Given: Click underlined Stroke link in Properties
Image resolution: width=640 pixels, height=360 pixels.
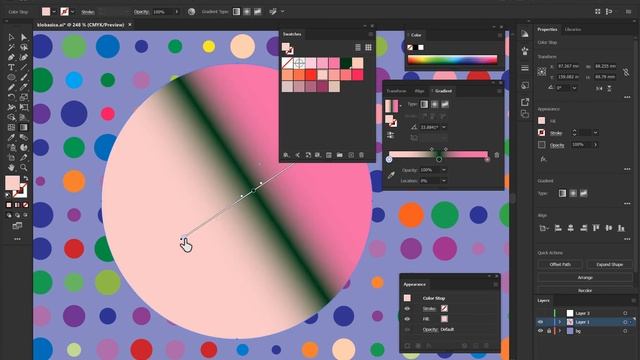Looking at the screenshot, I should pos(556,133).
